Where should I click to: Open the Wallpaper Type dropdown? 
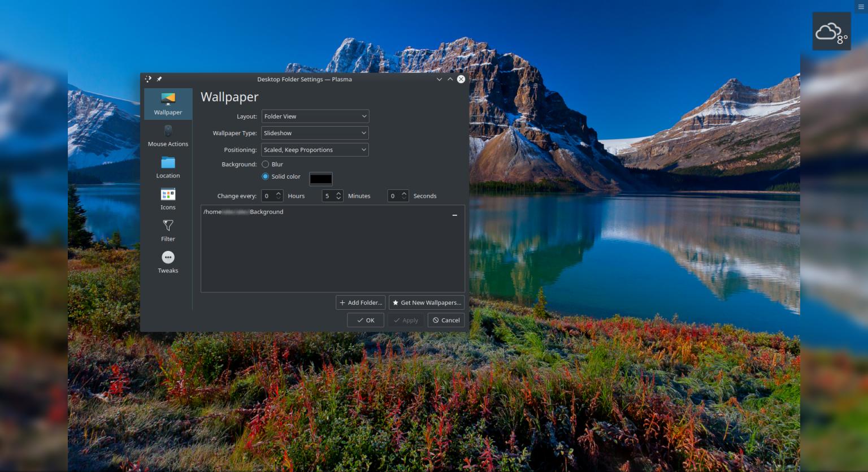pos(315,133)
